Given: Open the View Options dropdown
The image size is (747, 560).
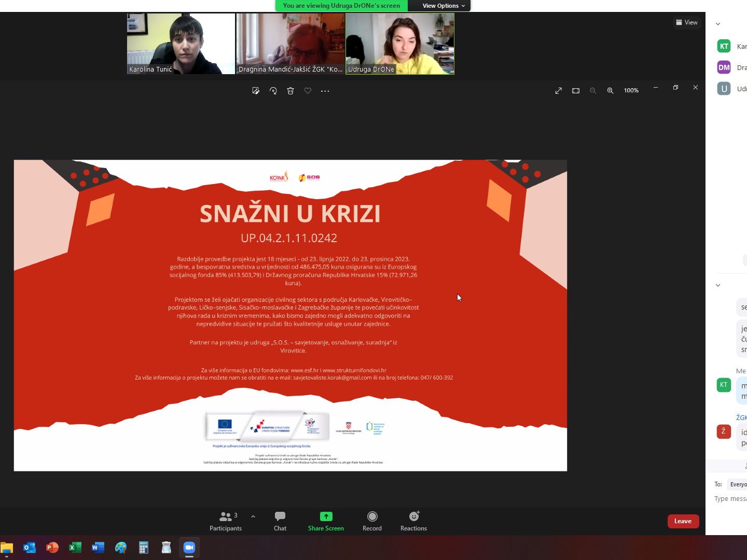Looking at the screenshot, I should [x=443, y=6].
